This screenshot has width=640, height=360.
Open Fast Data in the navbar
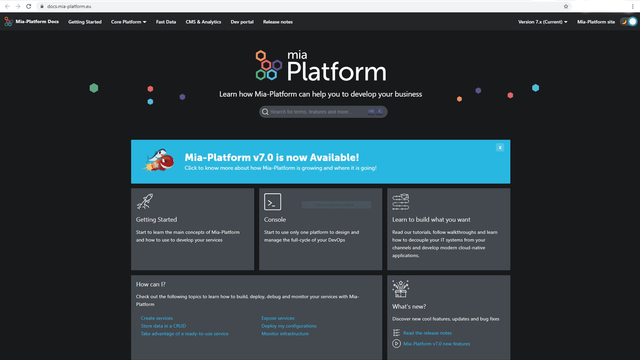[166, 22]
